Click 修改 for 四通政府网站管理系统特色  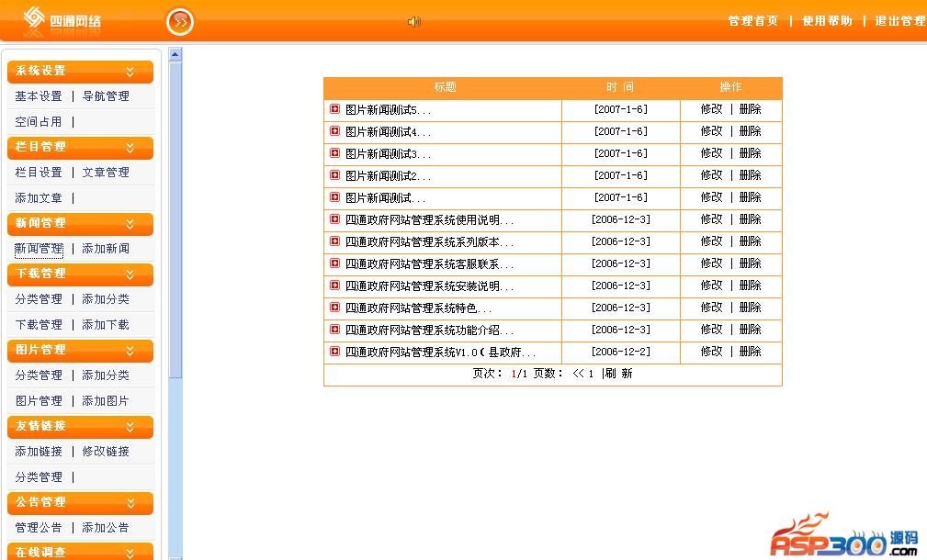(x=711, y=308)
